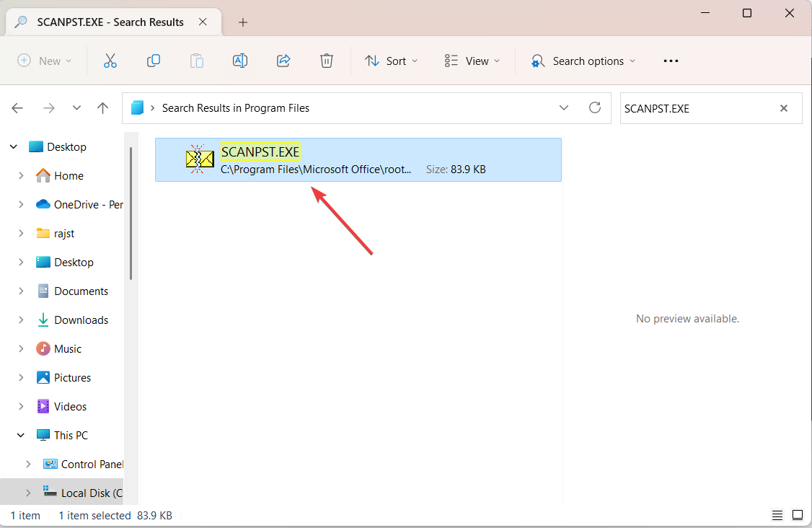Click the Home house icon in sidebar

tap(43, 176)
